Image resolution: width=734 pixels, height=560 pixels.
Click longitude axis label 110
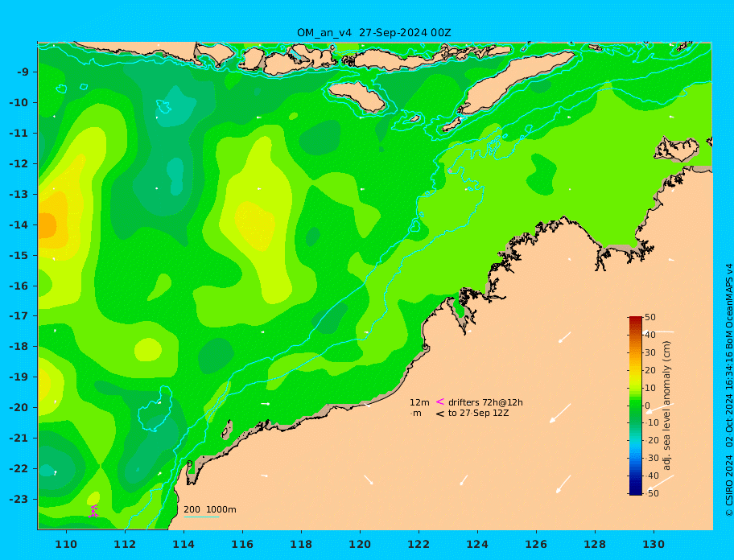(66, 544)
